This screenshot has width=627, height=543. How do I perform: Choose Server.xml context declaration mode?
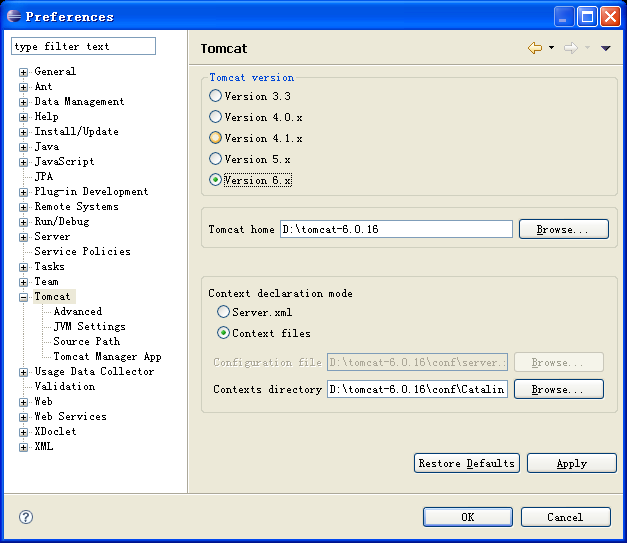pyautogui.click(x=223, y=311)
